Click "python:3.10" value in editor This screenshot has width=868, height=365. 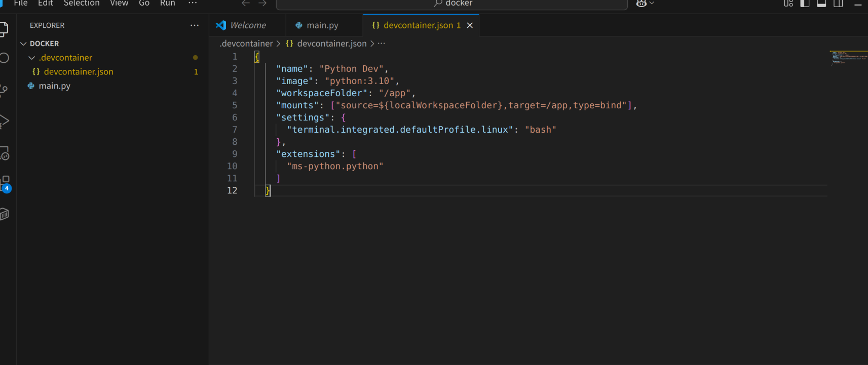[x=359, y=81]
